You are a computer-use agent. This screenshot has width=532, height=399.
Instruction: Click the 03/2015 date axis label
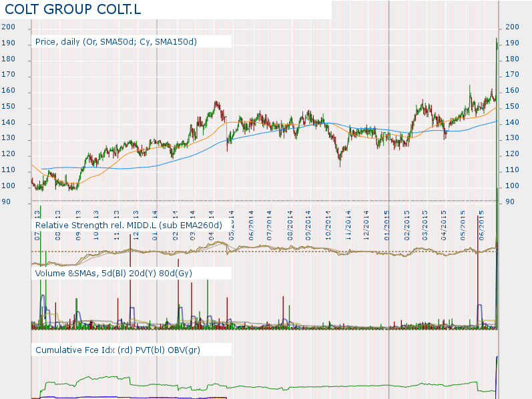click(425, 226)
